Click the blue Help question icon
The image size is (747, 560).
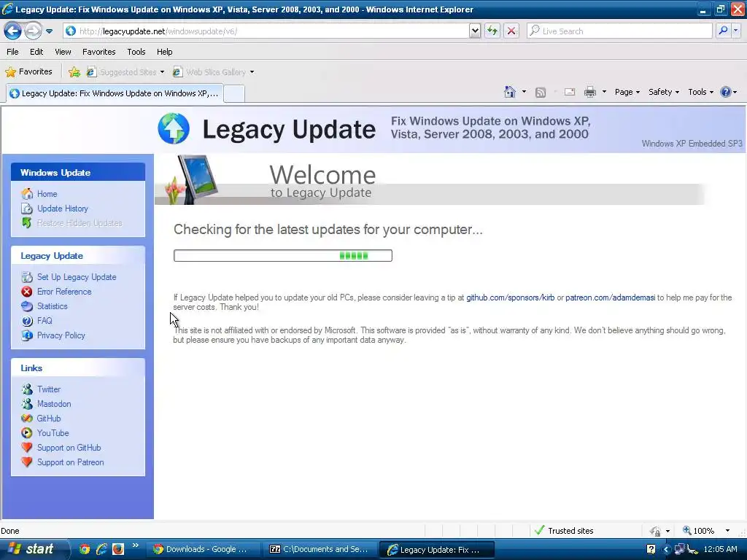click(726, 92)
